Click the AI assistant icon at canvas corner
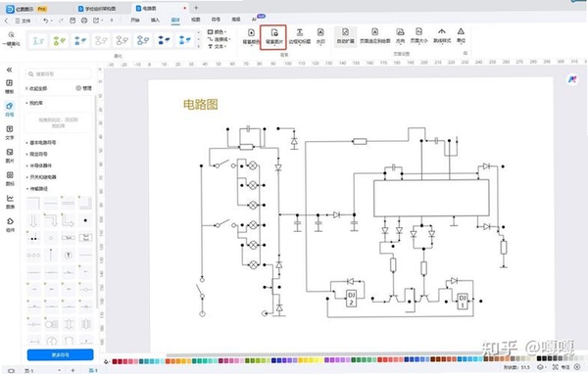588x374 pixels. (572, 79)
